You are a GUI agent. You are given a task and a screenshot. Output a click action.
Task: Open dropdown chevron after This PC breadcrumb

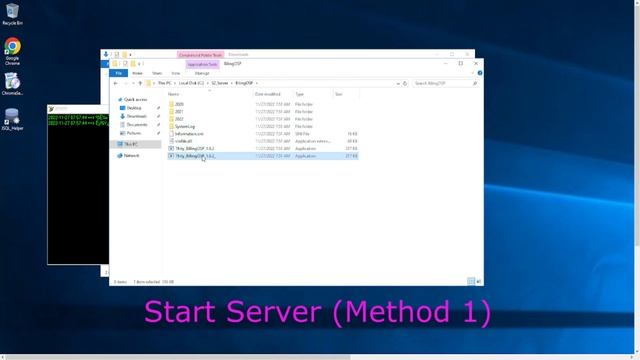(175, 83)
